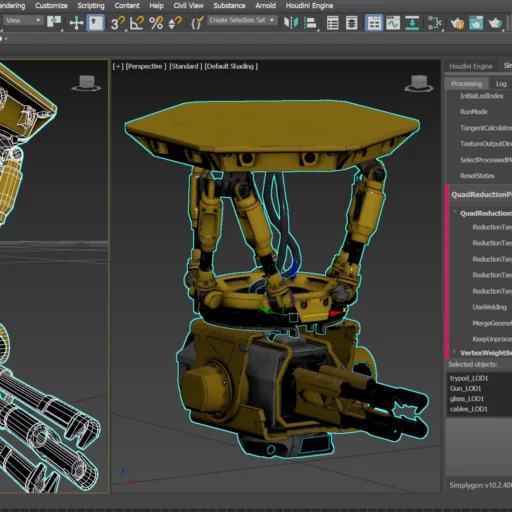Toggle the Scene Explorer icon

point(332,23)
